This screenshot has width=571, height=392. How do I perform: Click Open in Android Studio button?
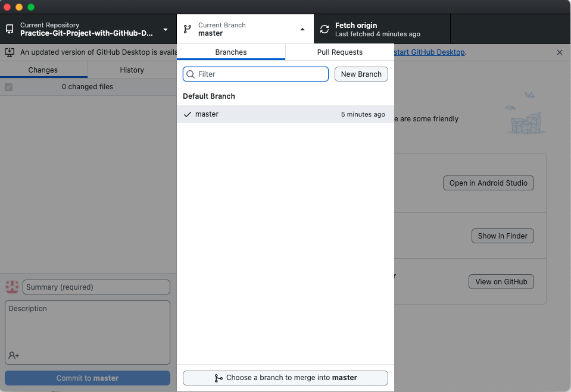click(x=488, y=183)
